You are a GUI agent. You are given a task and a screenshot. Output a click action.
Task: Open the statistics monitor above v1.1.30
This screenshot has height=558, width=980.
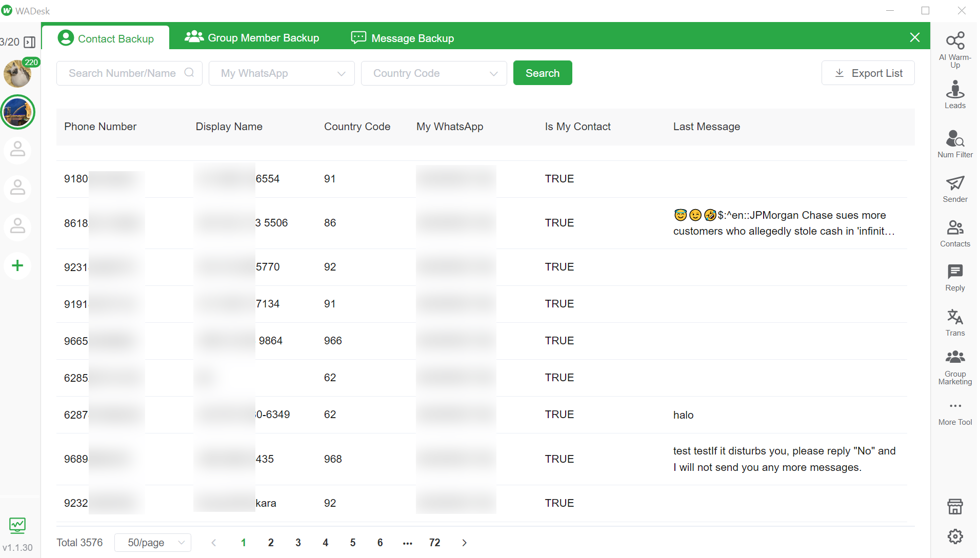pos(17,525)
